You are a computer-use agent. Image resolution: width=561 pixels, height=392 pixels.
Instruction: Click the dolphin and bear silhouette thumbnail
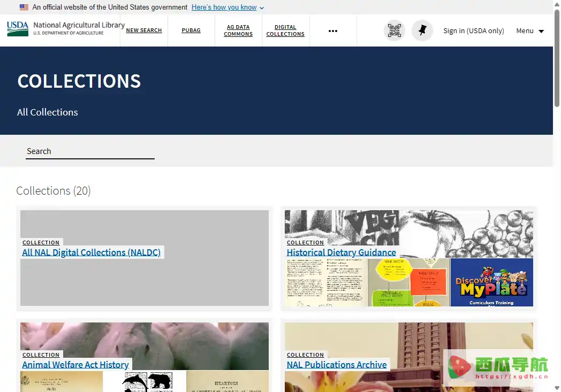coord(148,381)
